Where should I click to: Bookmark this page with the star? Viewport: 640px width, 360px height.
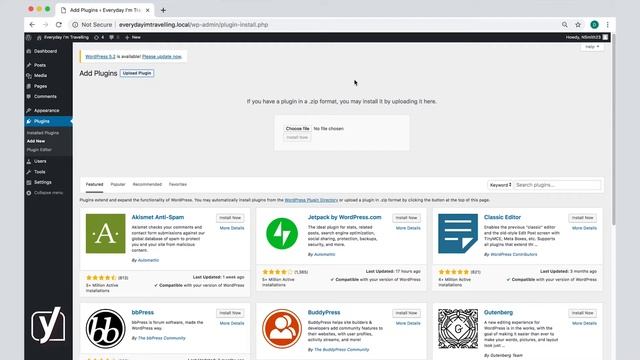coord(578,24)
